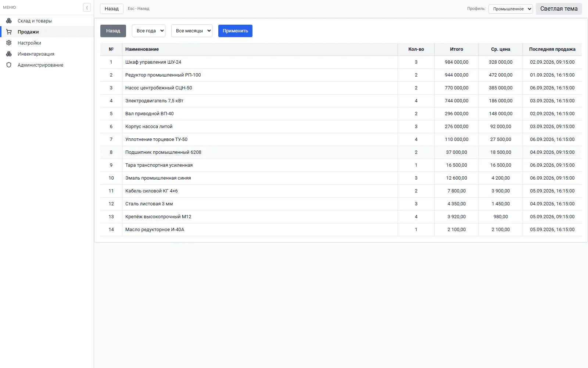Screen dimensions: 588x368
Task: Select row Электродвигатель 7,5 кВт
Action: 341,101
